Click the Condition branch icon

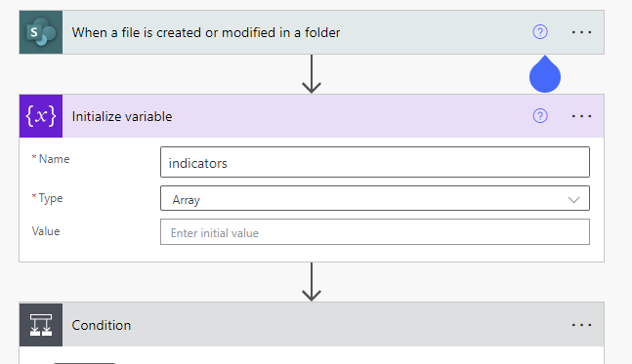tap(41, 325)
